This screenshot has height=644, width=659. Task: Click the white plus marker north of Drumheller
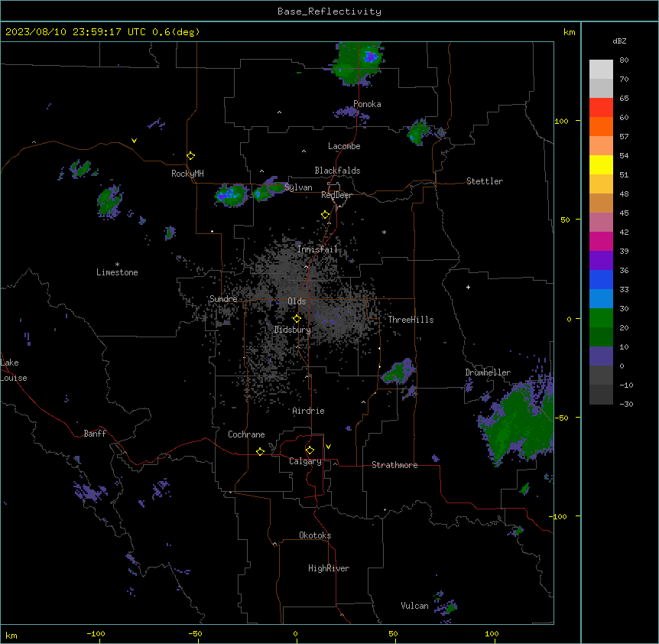468,287
